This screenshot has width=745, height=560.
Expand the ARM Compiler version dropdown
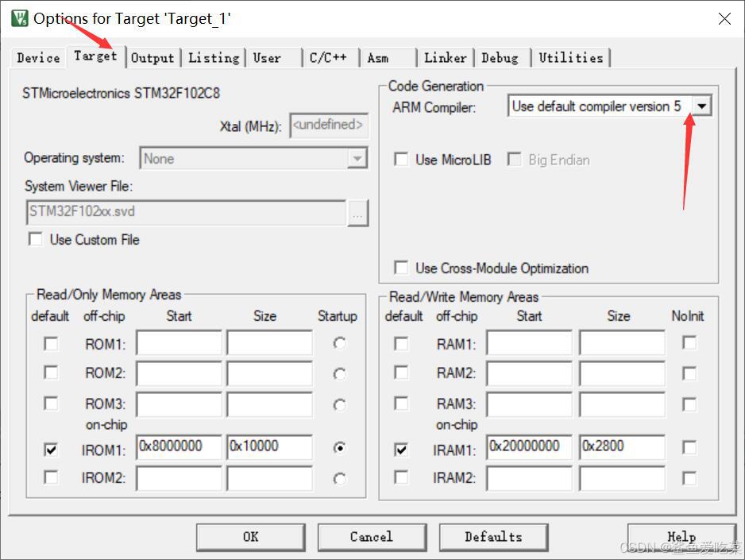click(702, 106)
